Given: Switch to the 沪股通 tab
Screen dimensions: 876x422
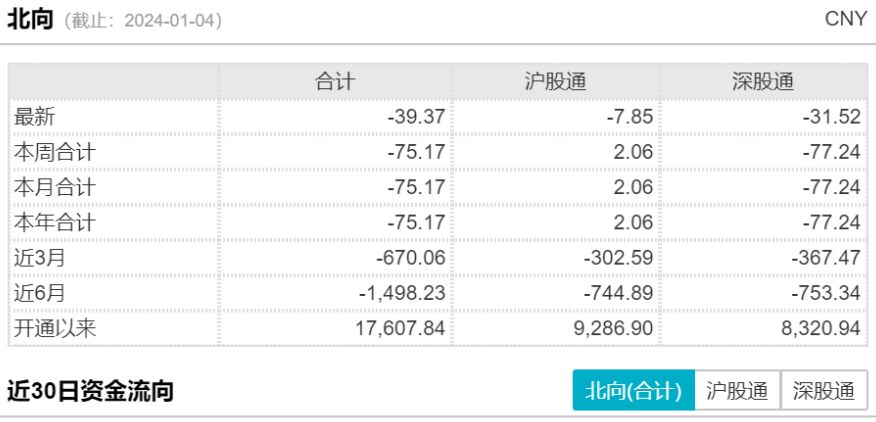Looking at the screenshot, I should click(737, 391).
